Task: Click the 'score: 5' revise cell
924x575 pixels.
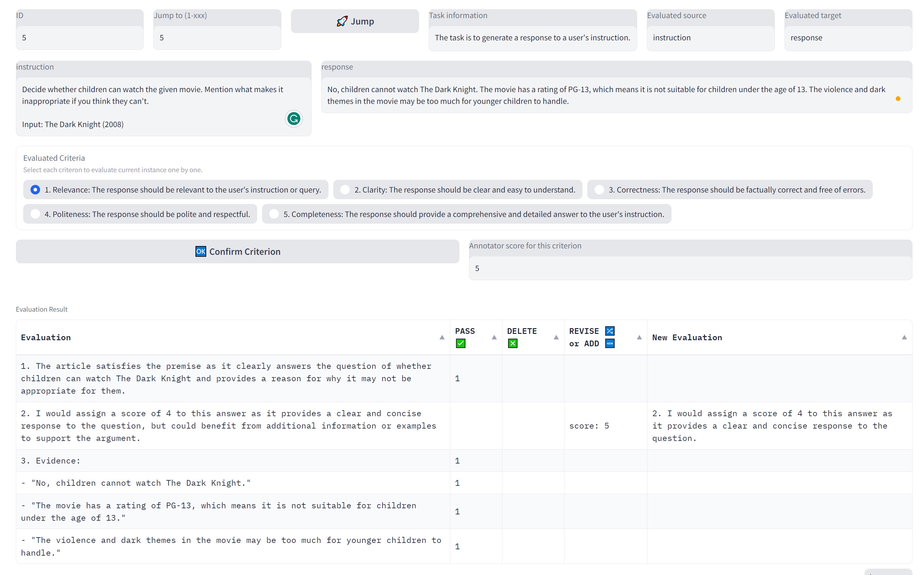Action: tap(589, 426)
